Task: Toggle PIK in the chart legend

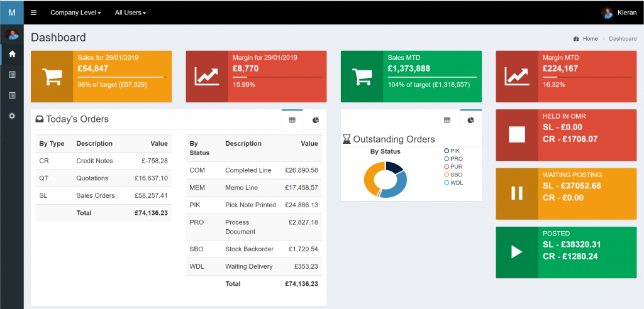Action: click(x=452, y=151)
